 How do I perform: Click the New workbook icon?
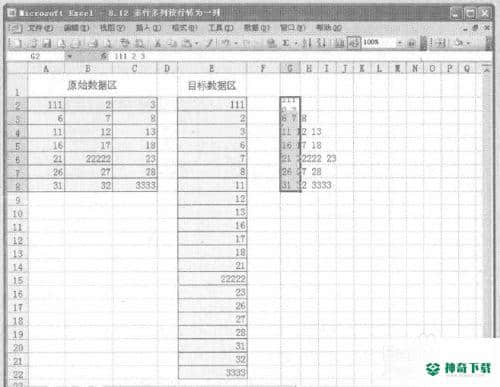[x=17, y=43]
